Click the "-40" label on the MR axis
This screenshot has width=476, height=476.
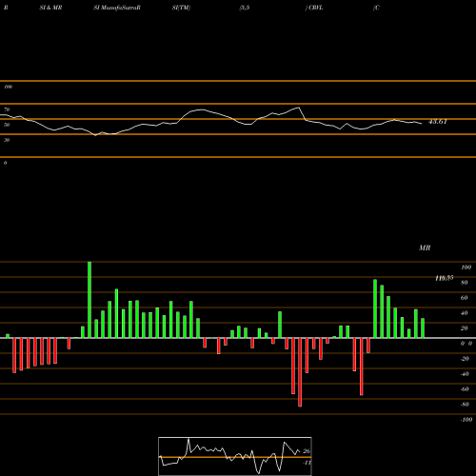[x=465, y=374]
